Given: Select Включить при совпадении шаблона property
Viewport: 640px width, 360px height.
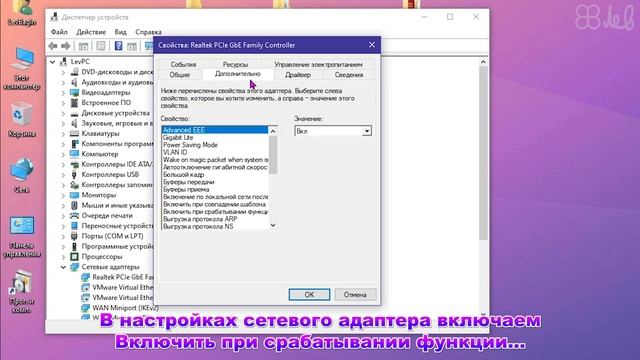Looking at the screenshot, I should pos(215,204).
